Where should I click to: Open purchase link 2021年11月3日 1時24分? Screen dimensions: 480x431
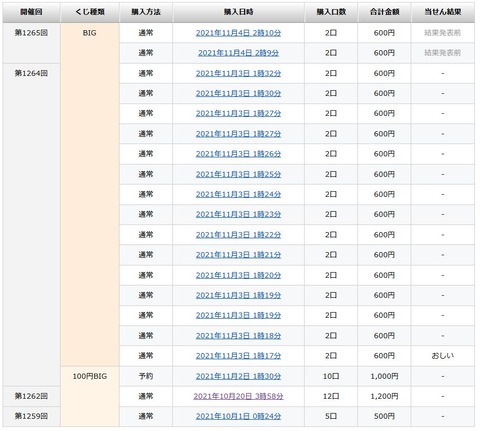point(238,194)
